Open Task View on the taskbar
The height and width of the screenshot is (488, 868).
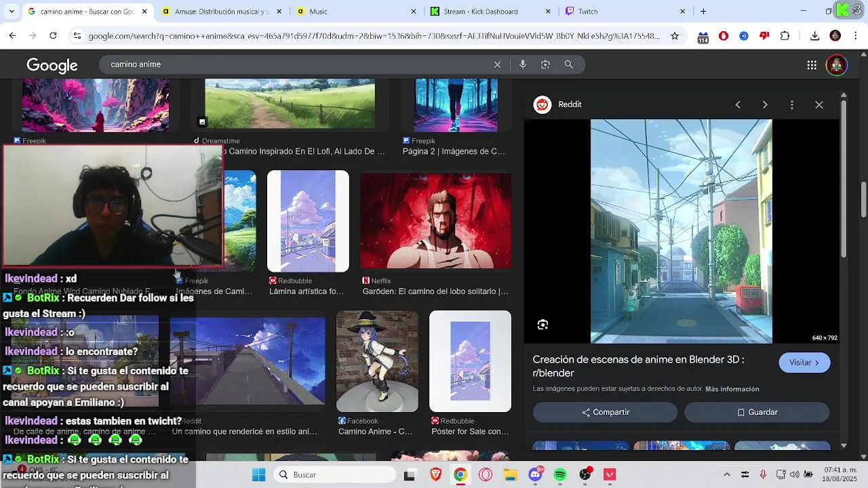click(x=409, y=474)
